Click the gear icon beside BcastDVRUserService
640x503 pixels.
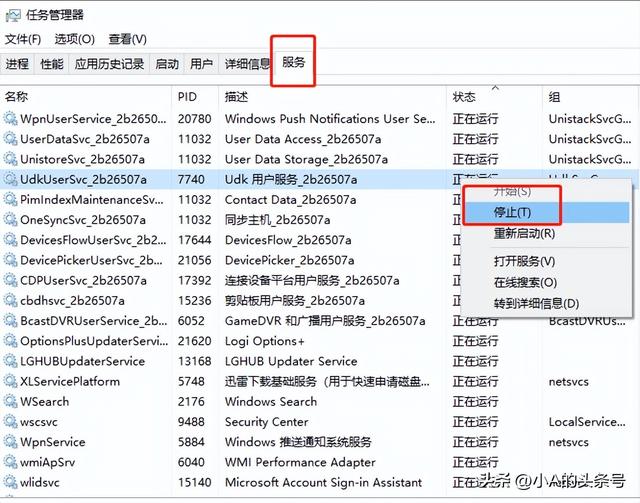(x=11, y=320)
